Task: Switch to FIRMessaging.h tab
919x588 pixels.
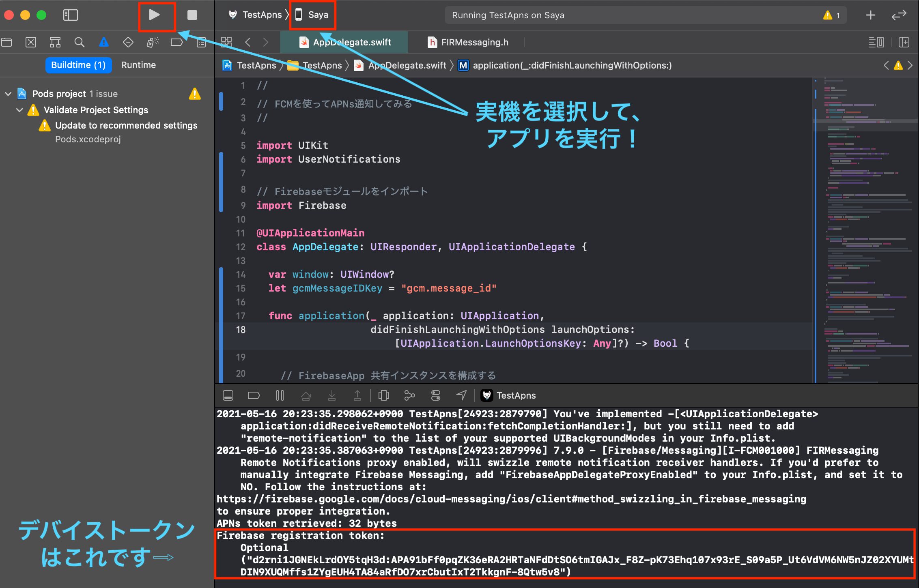Action: coord(467,42)
